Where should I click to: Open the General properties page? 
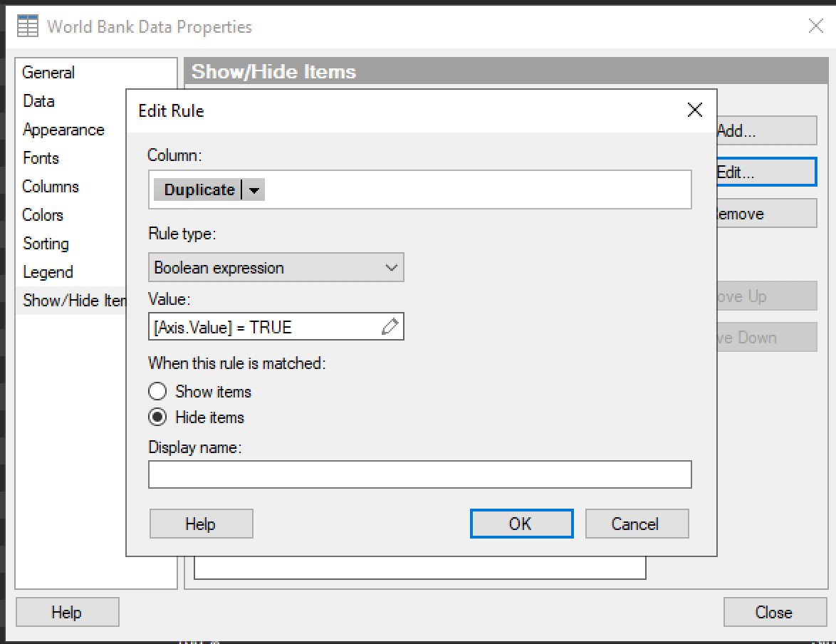click(48, 73)
